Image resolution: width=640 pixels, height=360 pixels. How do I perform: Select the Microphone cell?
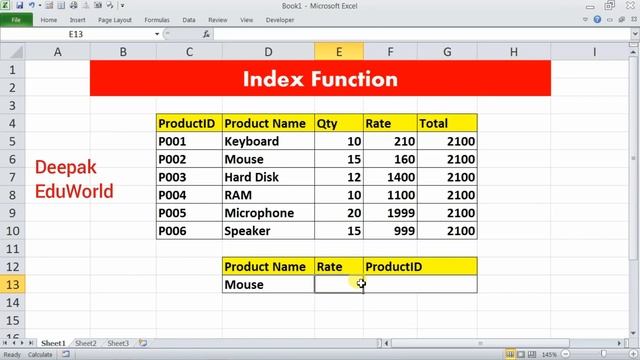click(268, 213)
